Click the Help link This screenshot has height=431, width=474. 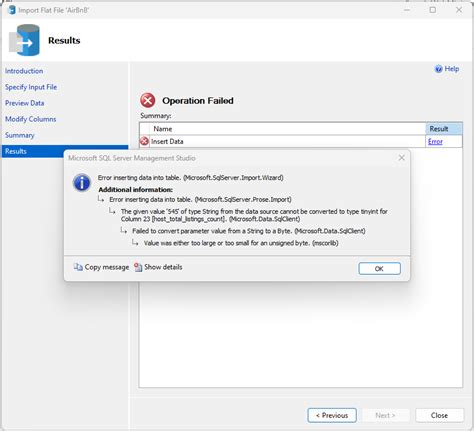pos(452,69)
